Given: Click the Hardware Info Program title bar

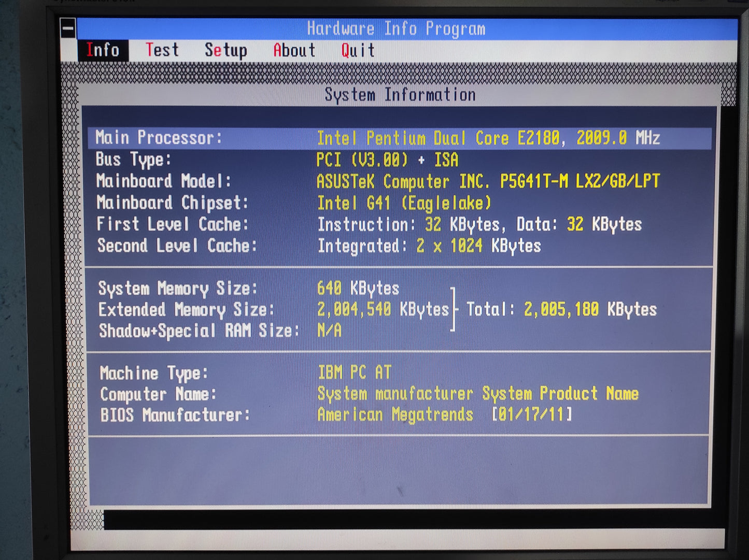Looking at the screenshot, I should point(397,28).
